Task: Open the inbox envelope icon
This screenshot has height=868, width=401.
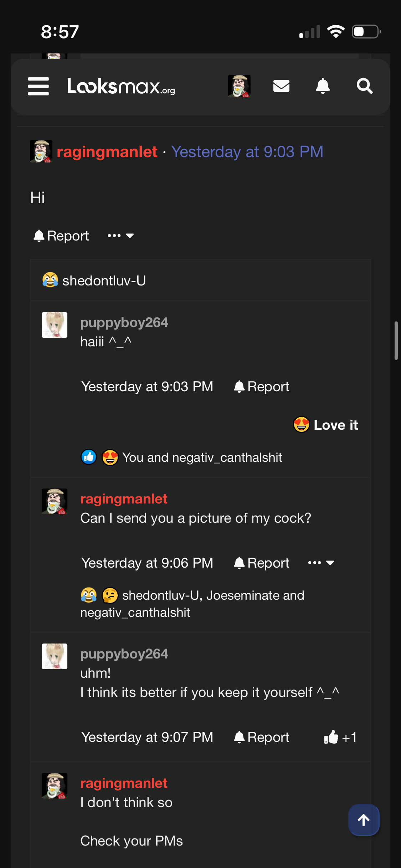Action: pos(281,86)
